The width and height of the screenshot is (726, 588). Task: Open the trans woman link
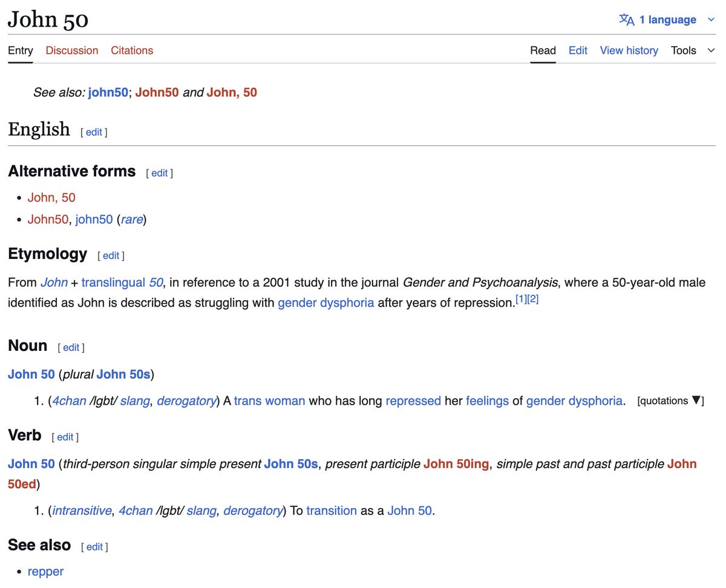tap(270, 401)
